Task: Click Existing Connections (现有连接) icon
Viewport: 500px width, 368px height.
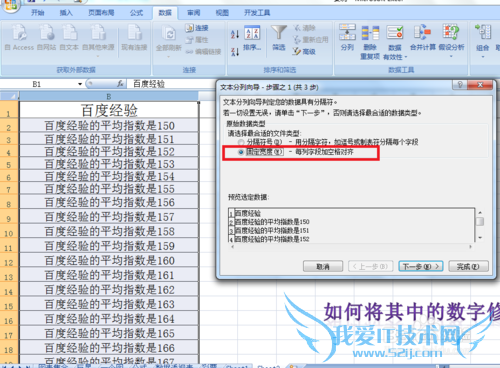Action: pyautogui.click(x=134, y=37)
